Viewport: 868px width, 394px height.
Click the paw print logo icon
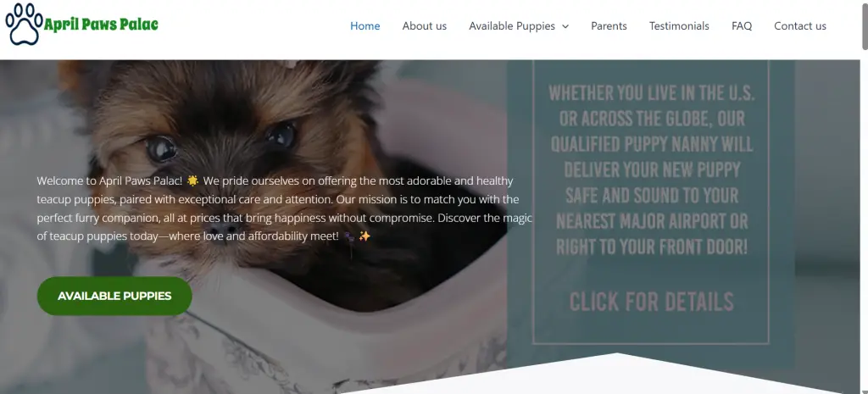click(x=24, y=25)
